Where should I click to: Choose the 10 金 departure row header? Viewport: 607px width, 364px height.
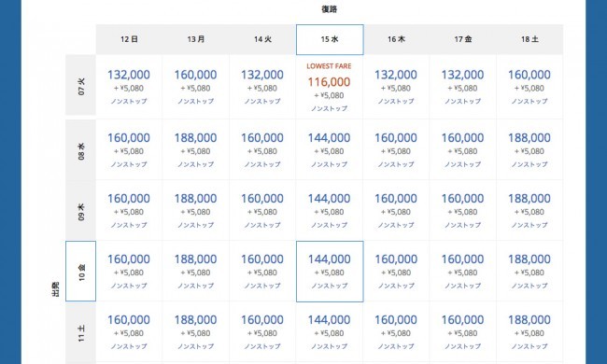pos(81,272)
